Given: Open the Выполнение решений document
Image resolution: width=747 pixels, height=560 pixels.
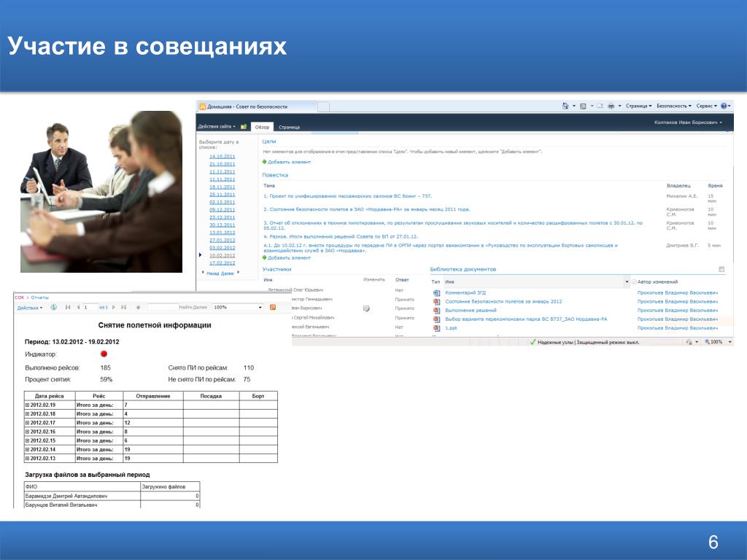Looking at the screenshot, I should (471, 311).
